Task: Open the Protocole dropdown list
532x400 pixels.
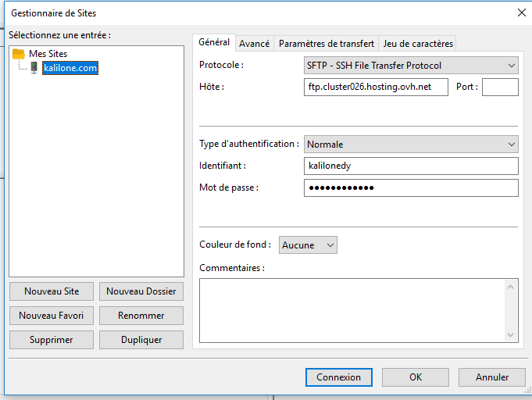Action: (410, 66)
